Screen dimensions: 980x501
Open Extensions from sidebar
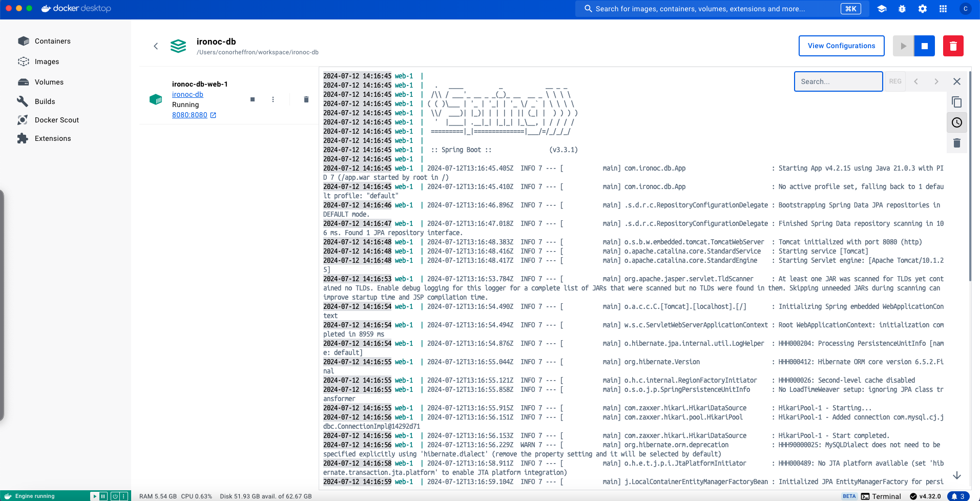pyautogui.click(x=44, y=138)
